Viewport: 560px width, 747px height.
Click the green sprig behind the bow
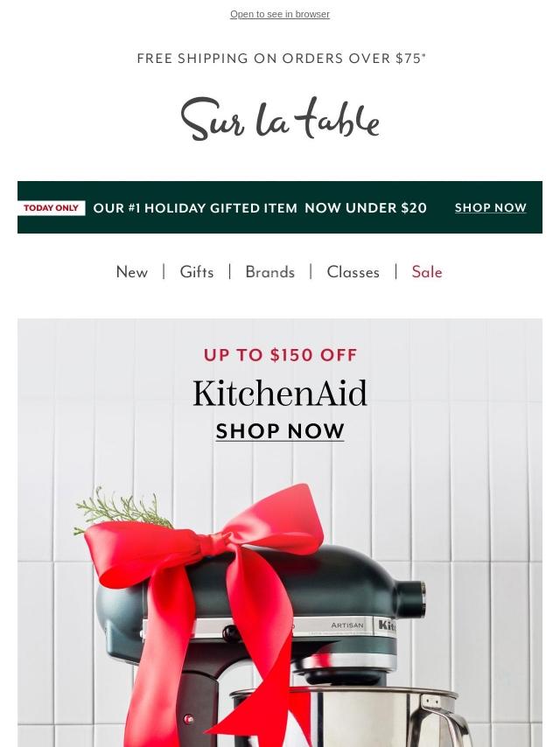122,511
